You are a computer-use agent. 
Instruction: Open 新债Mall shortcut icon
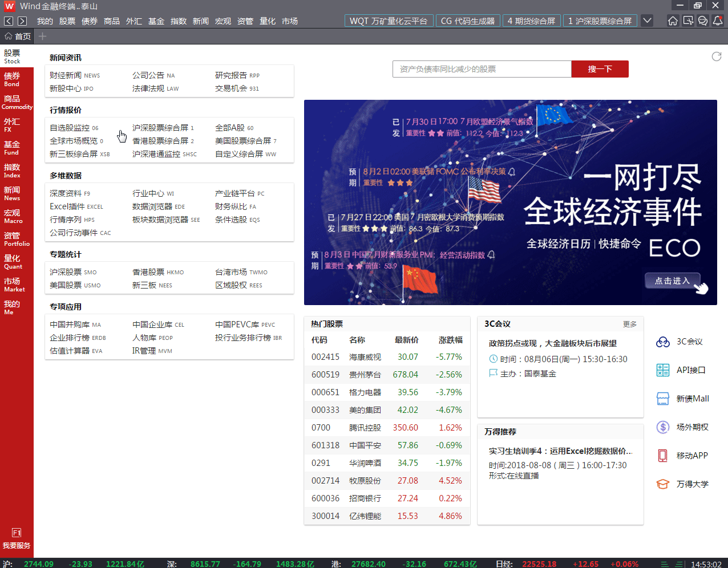663,399
